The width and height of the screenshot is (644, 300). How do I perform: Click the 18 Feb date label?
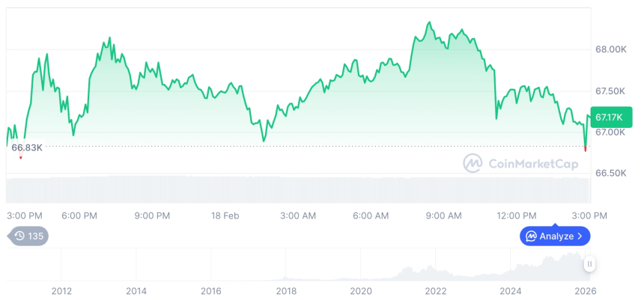click(x=225, y=215)
